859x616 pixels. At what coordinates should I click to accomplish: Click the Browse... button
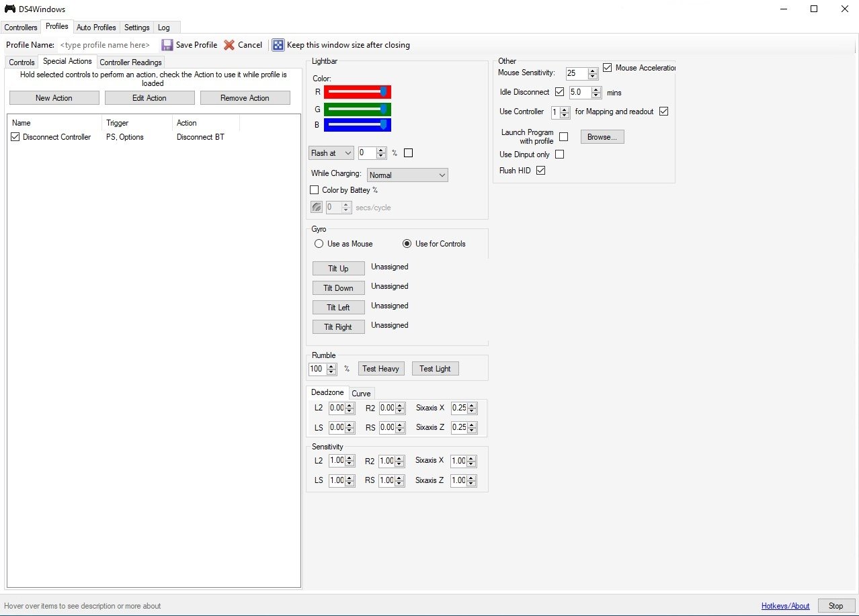pos(602,137)
